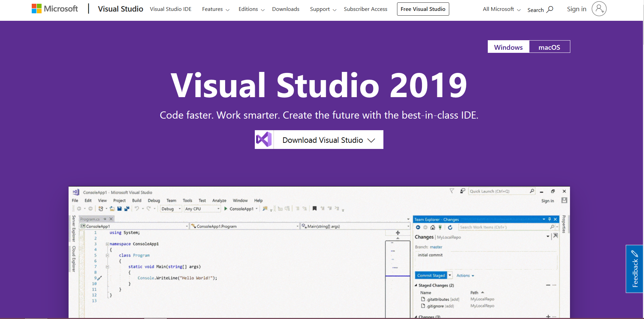Open the Commit Staged split dropdown arrow
This screenshot has height=319, width=644.
point(450,275)
